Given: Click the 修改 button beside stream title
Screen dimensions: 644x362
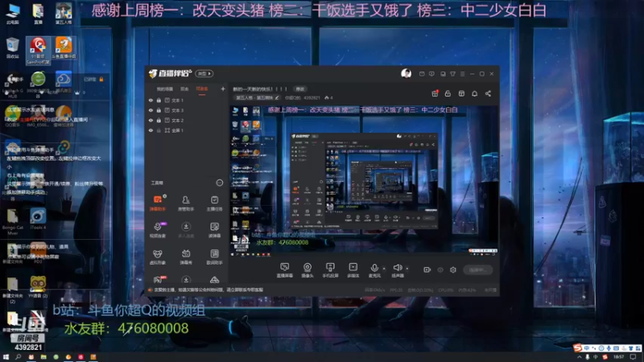Looking at the screenshot, I should point(300,88).
